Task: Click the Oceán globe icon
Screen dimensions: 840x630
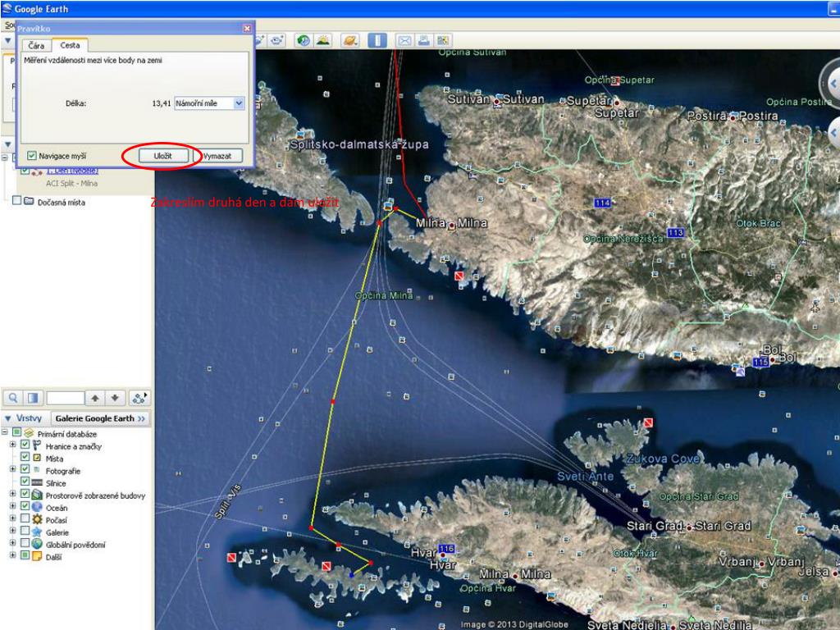Action: pyautogui.click(x=37, y=507)
